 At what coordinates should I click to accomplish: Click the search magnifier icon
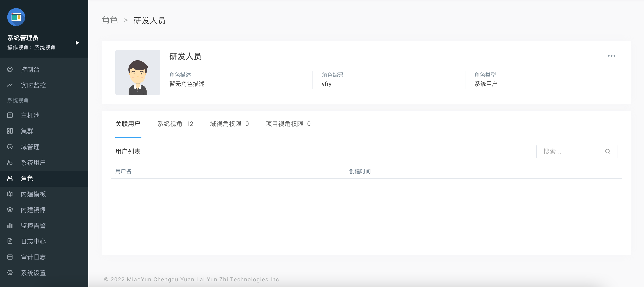pos(608,151)
